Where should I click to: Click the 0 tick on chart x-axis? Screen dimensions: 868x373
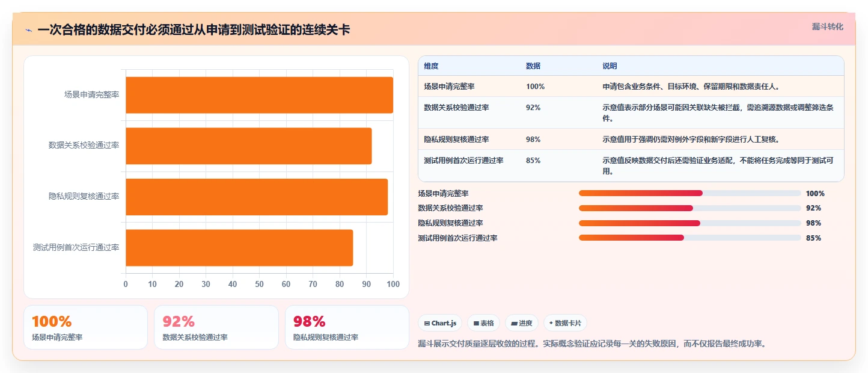point(126,284)
